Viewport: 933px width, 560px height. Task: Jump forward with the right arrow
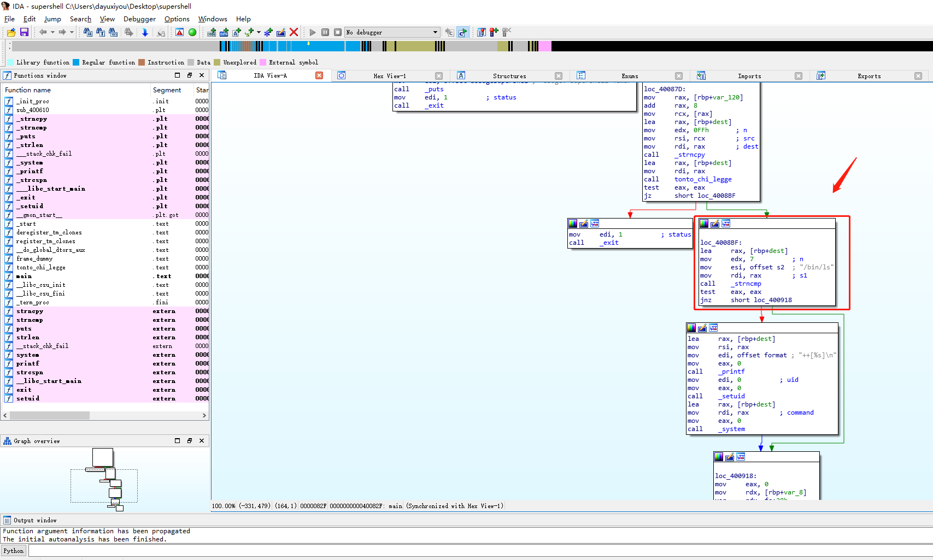click(62, 32)
